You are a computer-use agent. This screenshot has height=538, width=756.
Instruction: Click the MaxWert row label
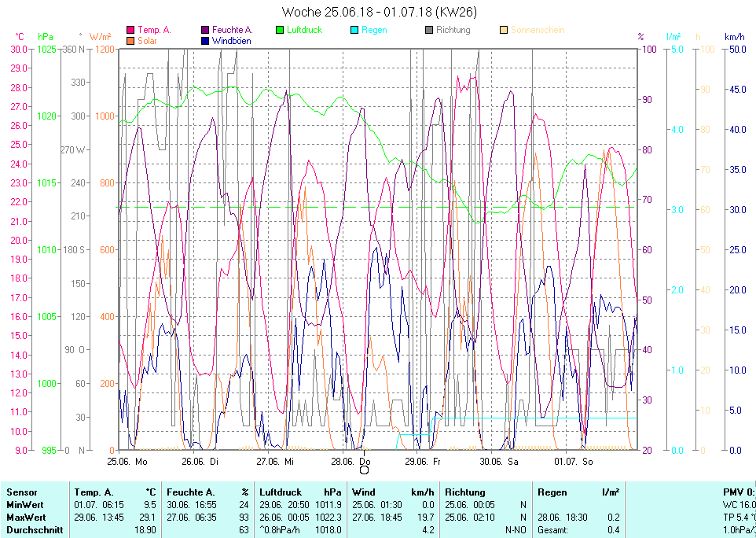26,518
